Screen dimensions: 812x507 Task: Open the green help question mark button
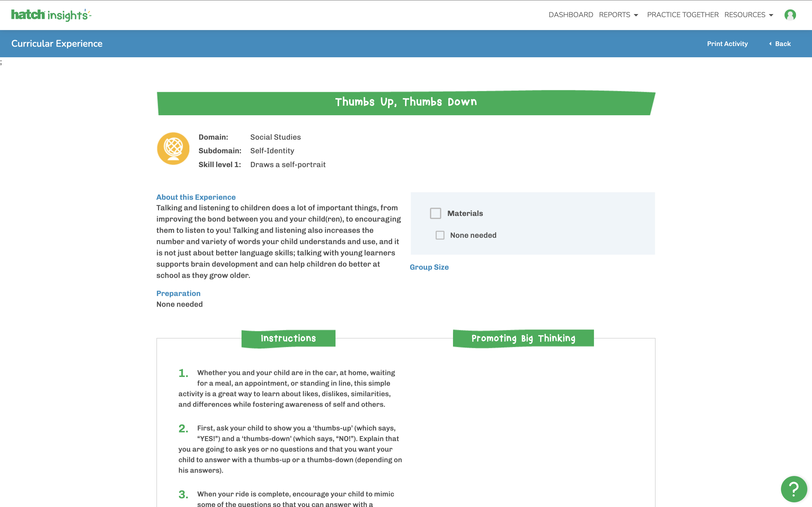pyautogui.click(x=793, y=489)
